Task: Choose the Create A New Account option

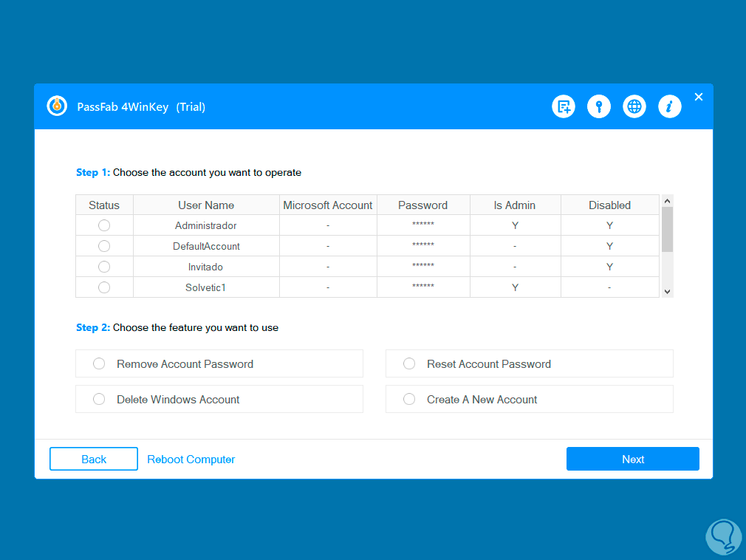Action: coord(530,399)
